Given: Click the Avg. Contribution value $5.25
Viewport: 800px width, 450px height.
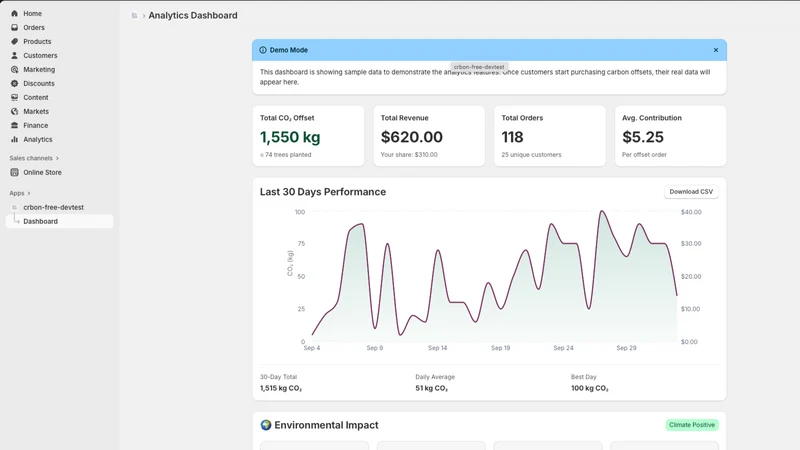Looking at the screenshot, I should pos(643,137).
